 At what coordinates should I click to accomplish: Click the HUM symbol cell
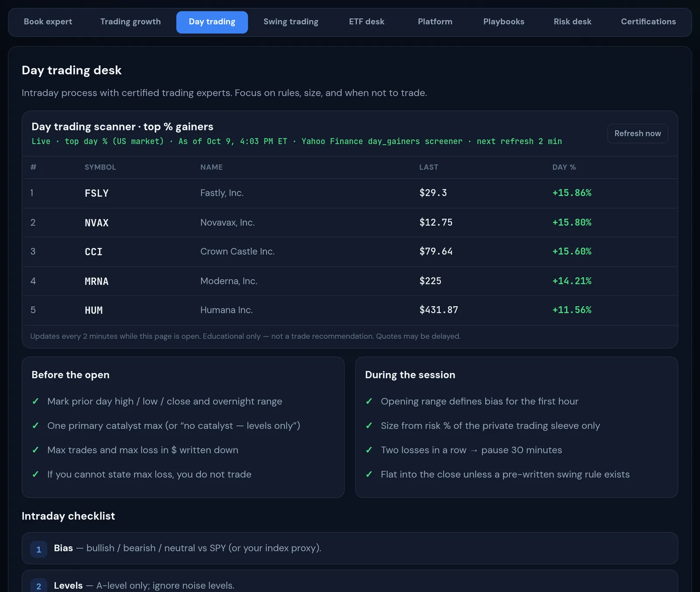tap(94, 310)
